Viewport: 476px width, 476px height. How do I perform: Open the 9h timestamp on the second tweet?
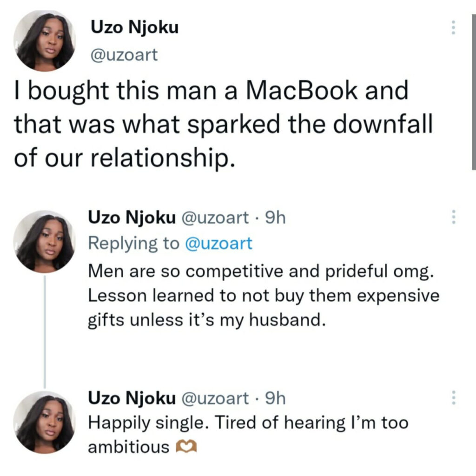(275, 218)
